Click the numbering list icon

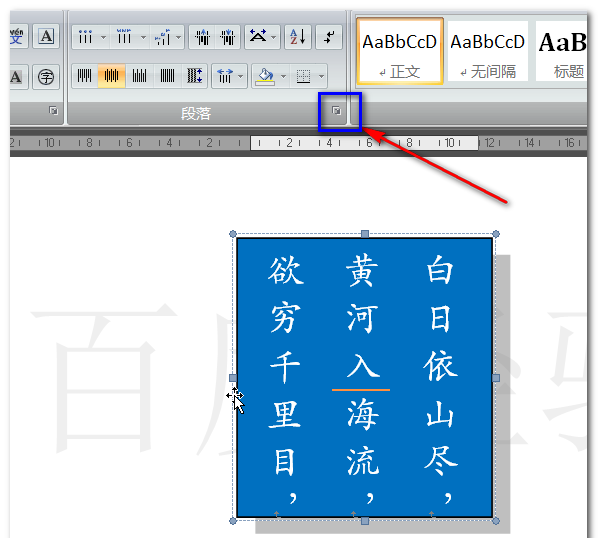(124, 37)
